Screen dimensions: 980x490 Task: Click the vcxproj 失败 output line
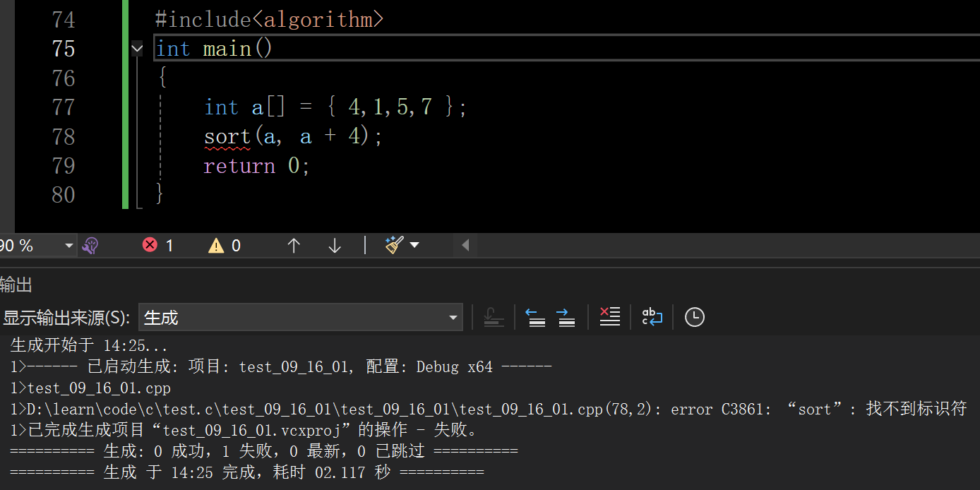coord(244,430)
